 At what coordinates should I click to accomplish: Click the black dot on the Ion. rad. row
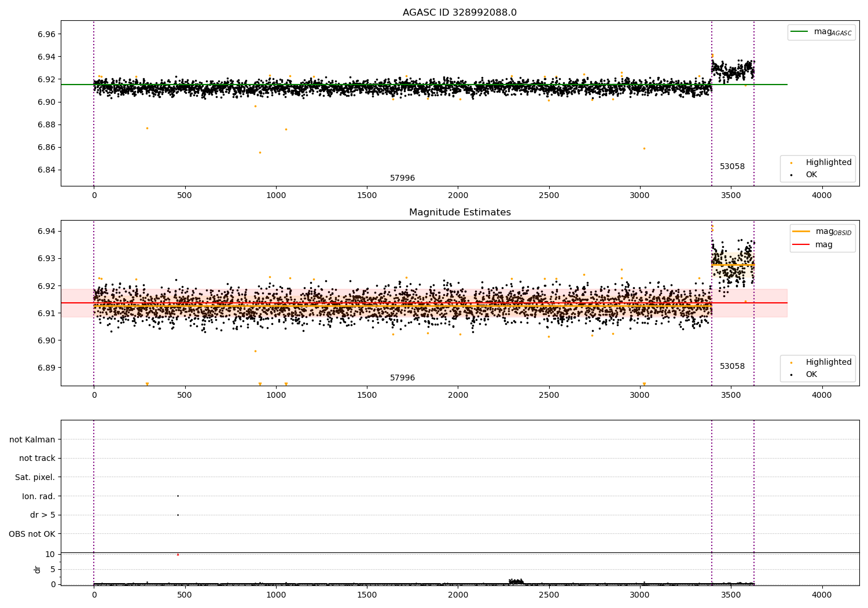pyautogui.click(x=178, y=496)
